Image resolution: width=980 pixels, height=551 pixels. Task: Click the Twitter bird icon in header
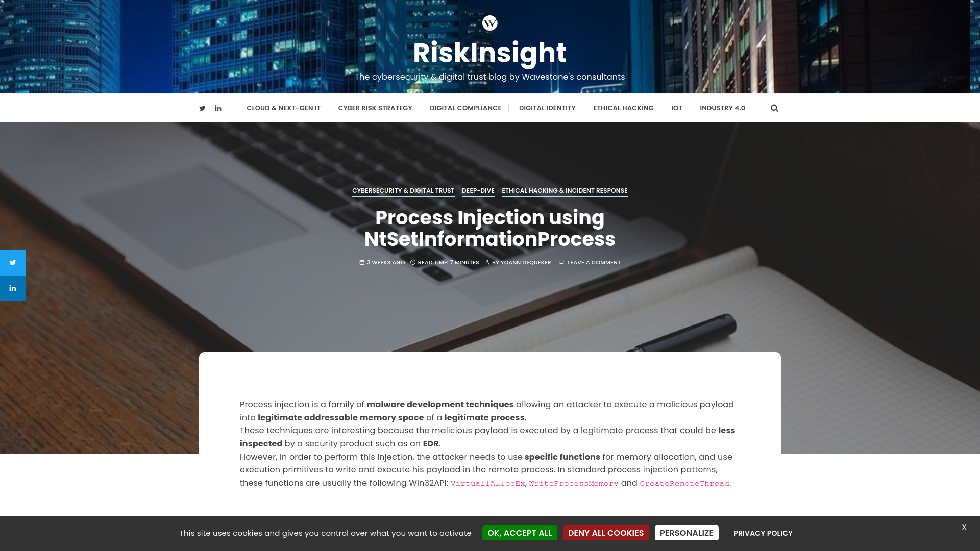(202, 108)
